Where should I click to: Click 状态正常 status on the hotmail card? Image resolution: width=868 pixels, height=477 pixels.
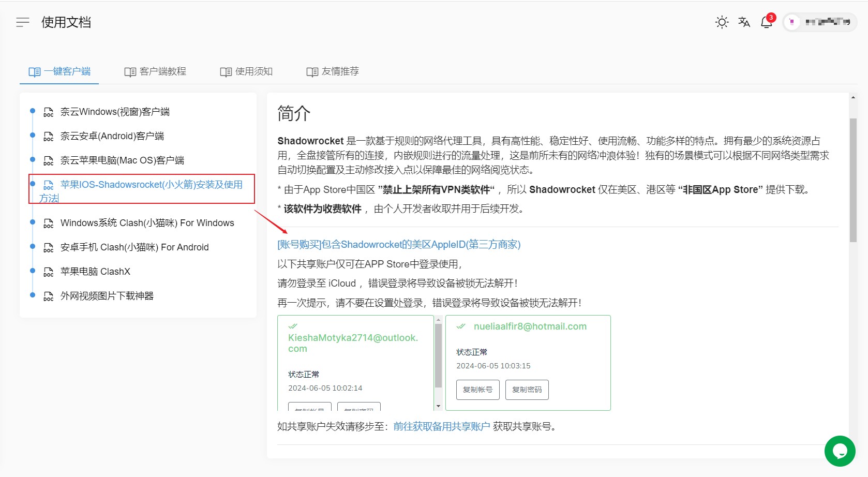pyautogui.click(x=472, y=352)
